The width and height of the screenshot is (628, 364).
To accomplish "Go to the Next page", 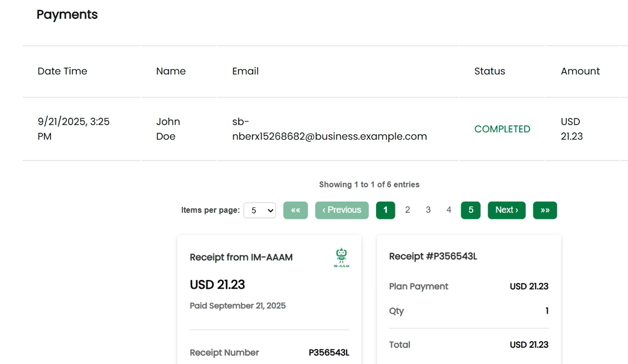I will pos(506,210).
